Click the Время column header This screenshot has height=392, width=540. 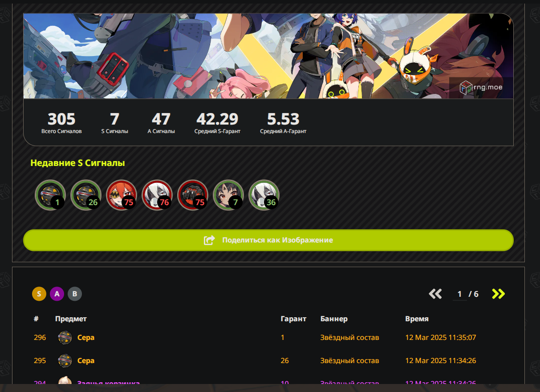point(417,319)
